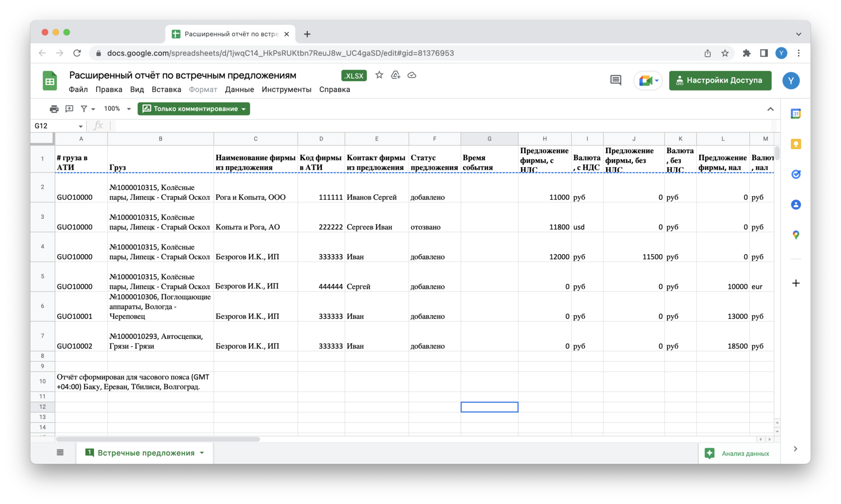Open comment history icon
Screen dimensions: 841x504
point(616,80)
